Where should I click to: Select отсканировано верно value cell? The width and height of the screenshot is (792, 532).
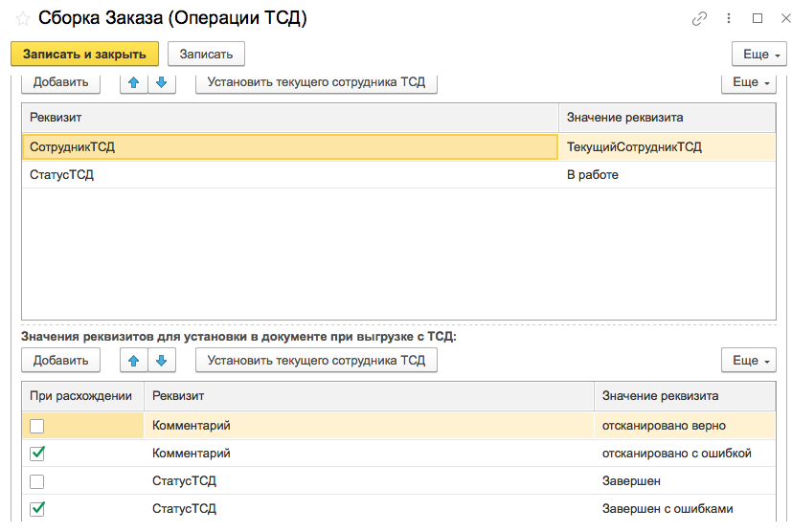click(685, 426)
